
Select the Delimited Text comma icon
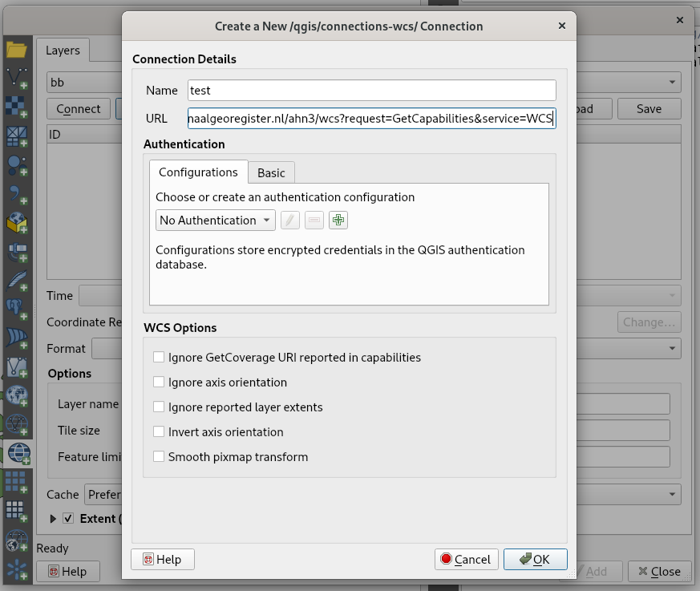tap(17, 195)
